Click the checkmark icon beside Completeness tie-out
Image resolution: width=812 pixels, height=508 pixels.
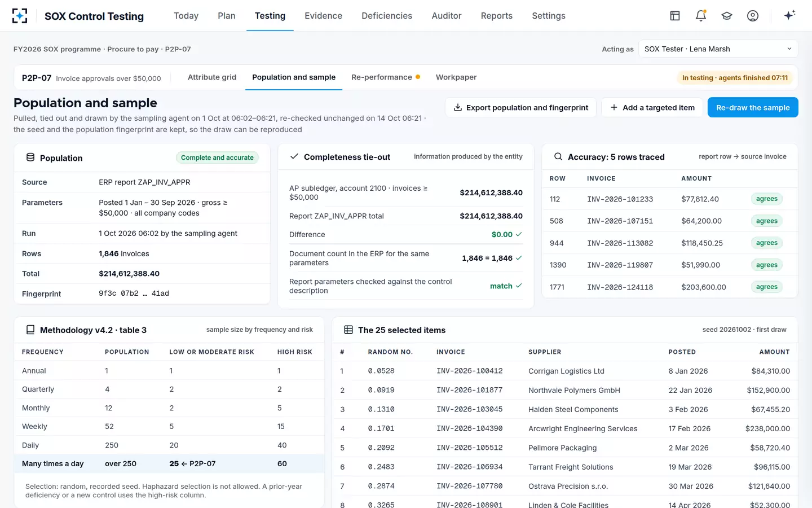pos(294,156)
